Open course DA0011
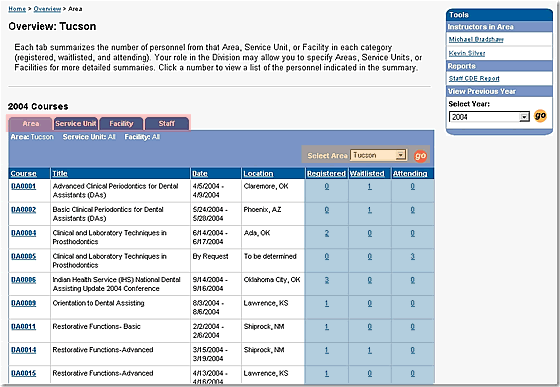Screen dimensions: 560x387 pos(24,326)
